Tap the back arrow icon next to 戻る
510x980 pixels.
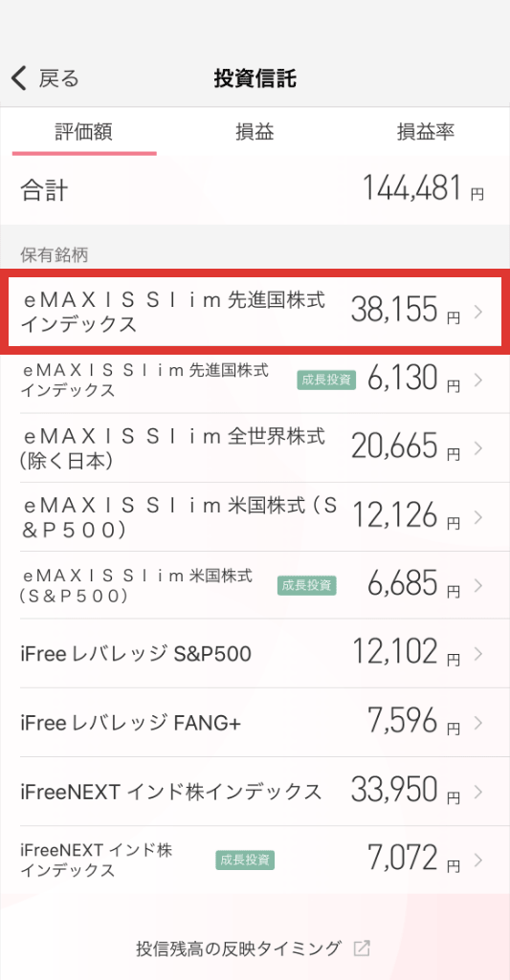[x=19, y=79]
